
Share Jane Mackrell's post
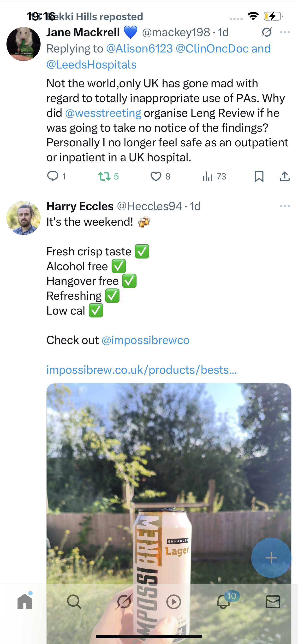pos(285,176)
